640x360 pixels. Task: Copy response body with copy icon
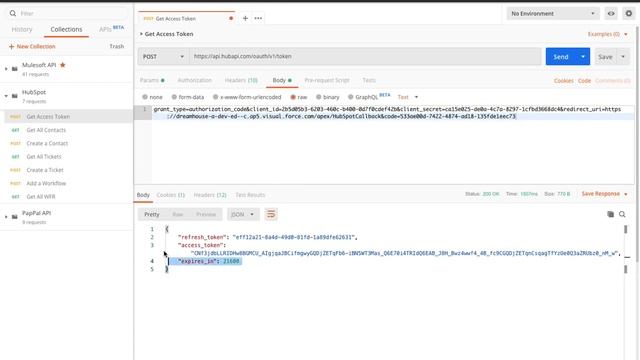tap(611, 214)
